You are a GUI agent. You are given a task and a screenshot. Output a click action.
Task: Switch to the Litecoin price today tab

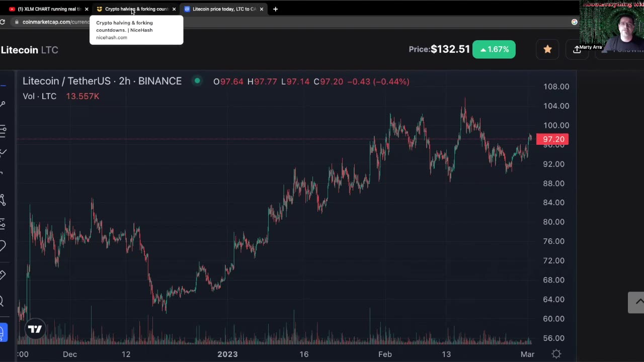(223, 9)
